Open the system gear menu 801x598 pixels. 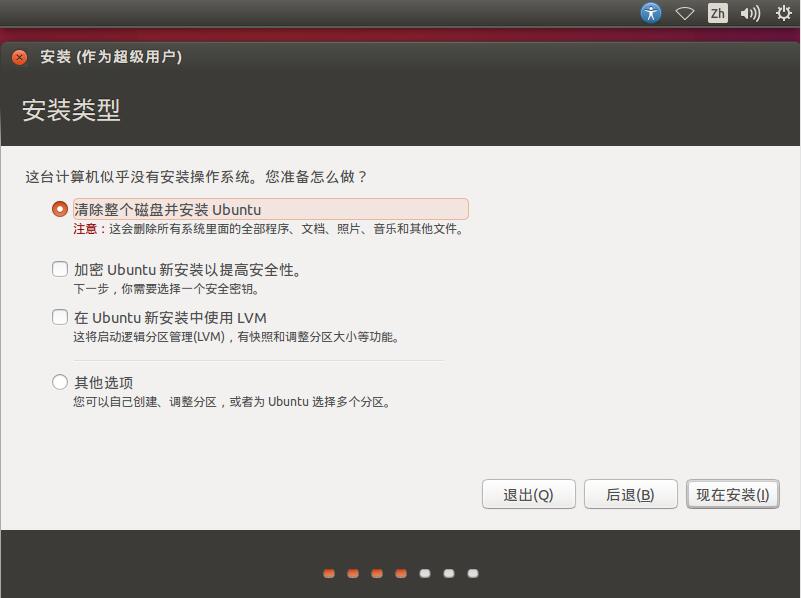783,13
